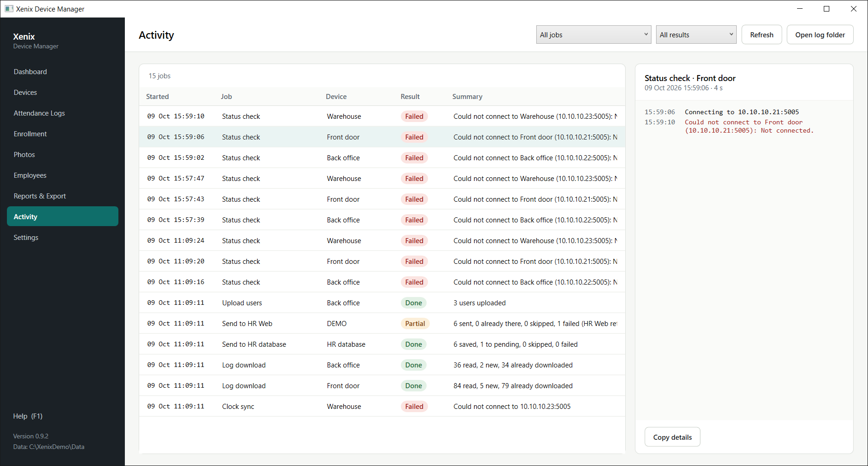
Task: Open Help (F1) link
Action: click(x=28, y=416)
